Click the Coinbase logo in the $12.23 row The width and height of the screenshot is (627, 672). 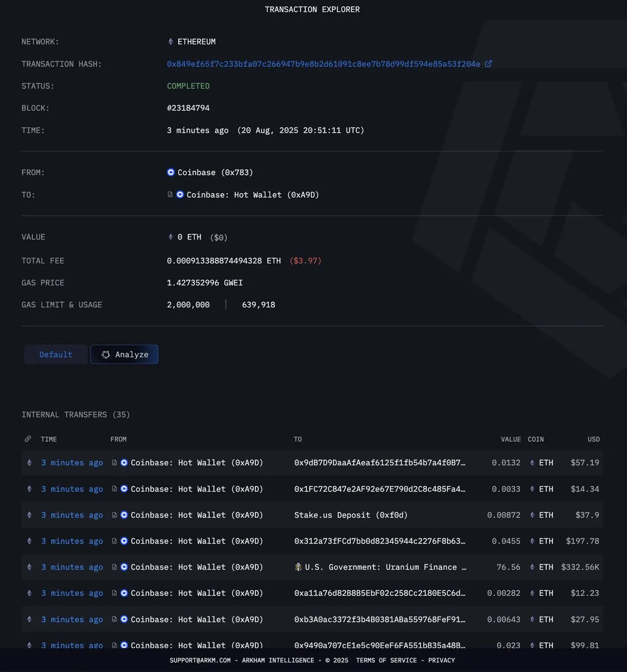(124, 593)
